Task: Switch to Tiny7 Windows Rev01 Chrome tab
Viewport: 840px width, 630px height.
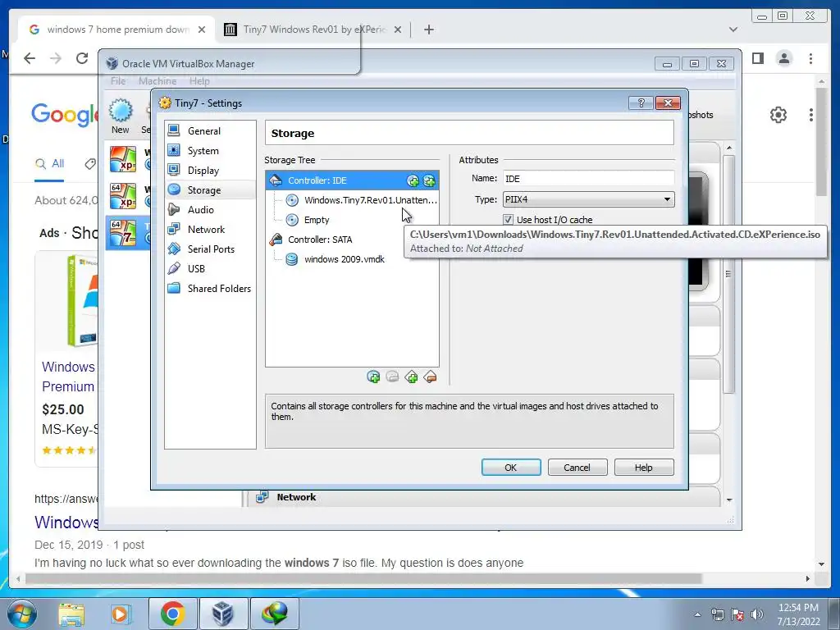Action: click(x=314, y=30)
